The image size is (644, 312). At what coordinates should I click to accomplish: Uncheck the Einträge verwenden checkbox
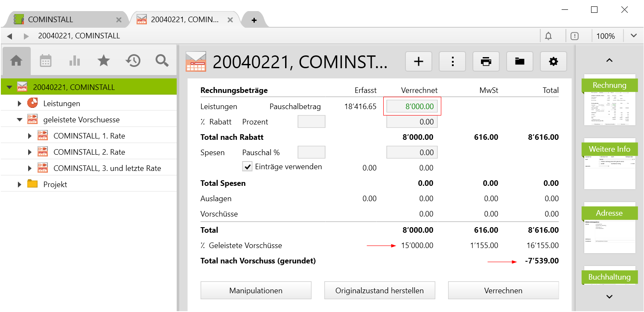tap(247, 167)
